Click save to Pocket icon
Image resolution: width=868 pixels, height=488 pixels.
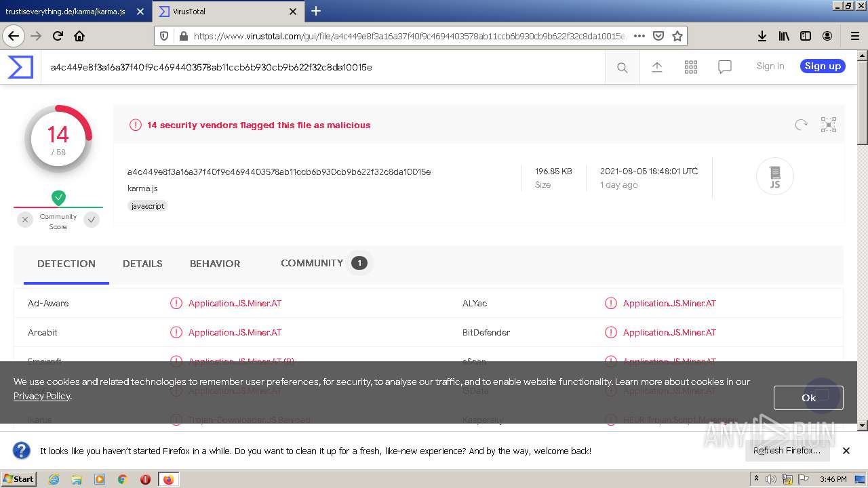pos(658,36)
